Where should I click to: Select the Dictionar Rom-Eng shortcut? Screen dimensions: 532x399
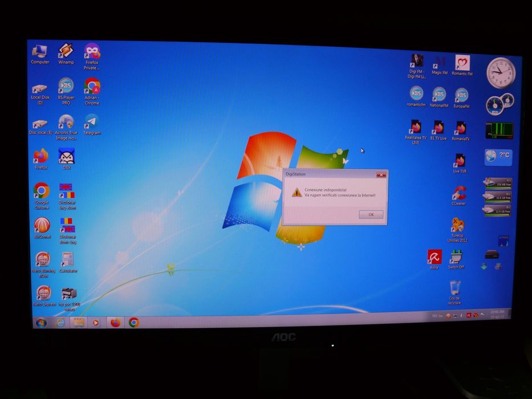click(68, 231)
